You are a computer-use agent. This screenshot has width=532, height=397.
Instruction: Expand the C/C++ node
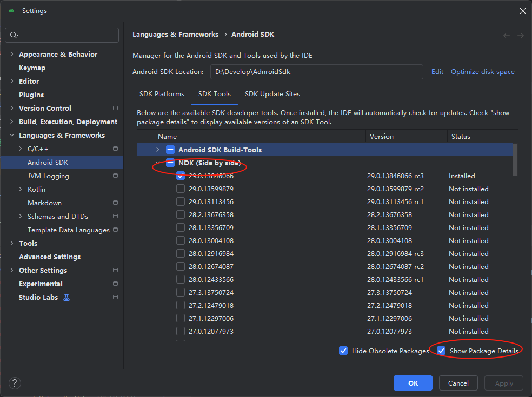[21, 149]
